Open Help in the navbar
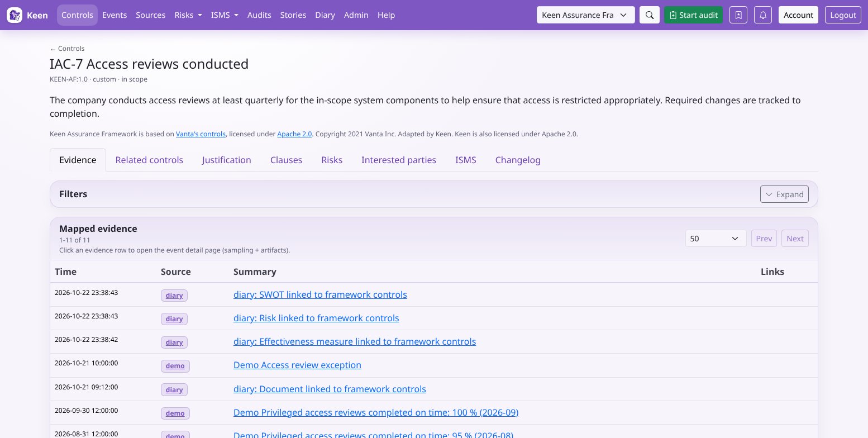Viewport: 868px width, 438px height. (x=386, y=15)
